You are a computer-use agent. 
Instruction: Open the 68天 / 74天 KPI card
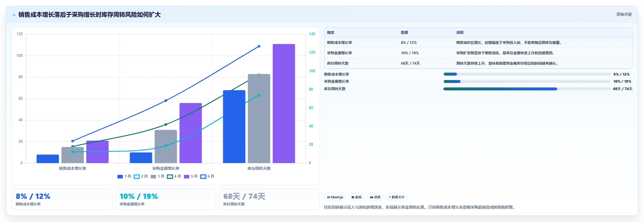point(269,199)
